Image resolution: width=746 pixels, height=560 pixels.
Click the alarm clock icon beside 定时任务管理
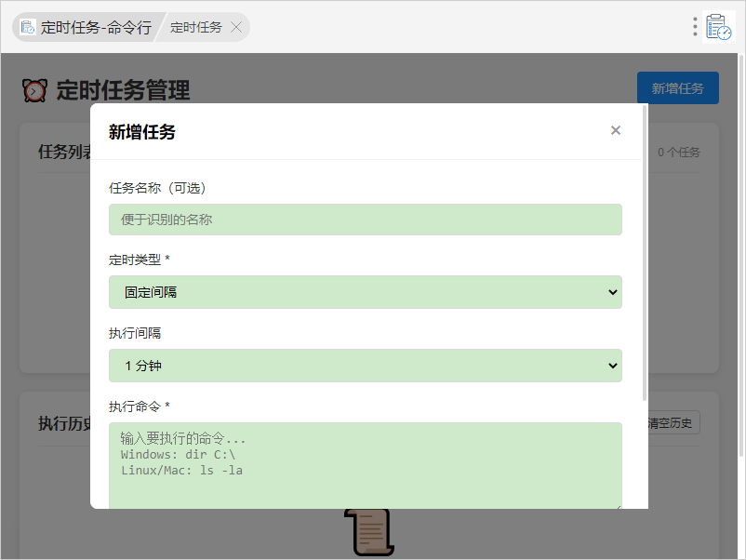click(34, 90)
